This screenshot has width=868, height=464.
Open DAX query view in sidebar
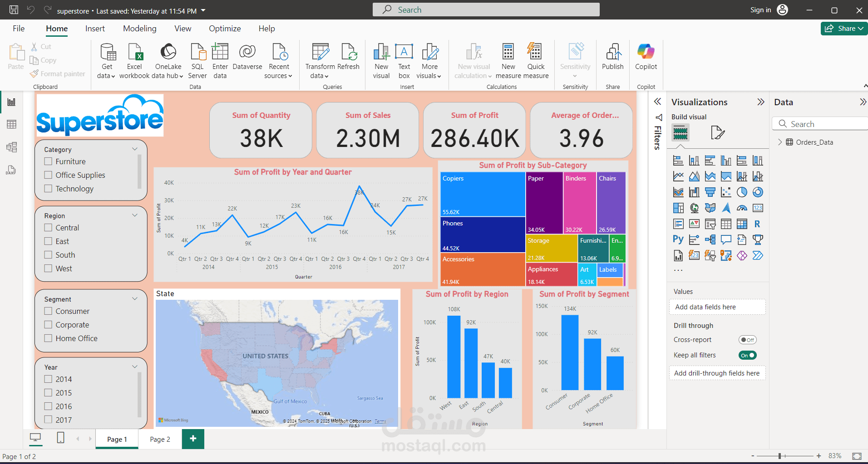(11, 170)
